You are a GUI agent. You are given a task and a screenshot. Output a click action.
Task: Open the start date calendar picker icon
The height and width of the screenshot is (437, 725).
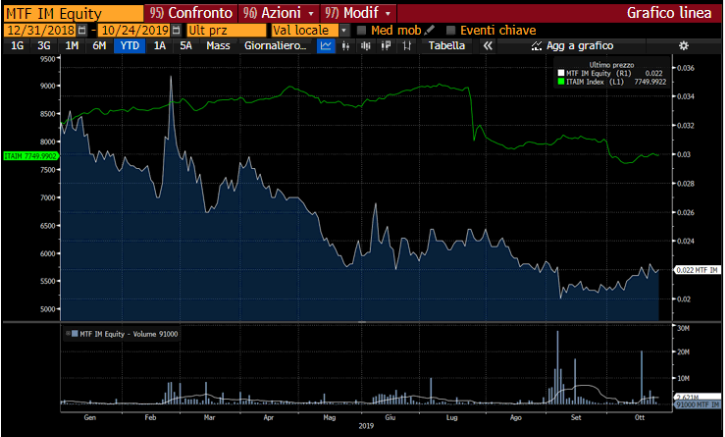tap(82, 31)
